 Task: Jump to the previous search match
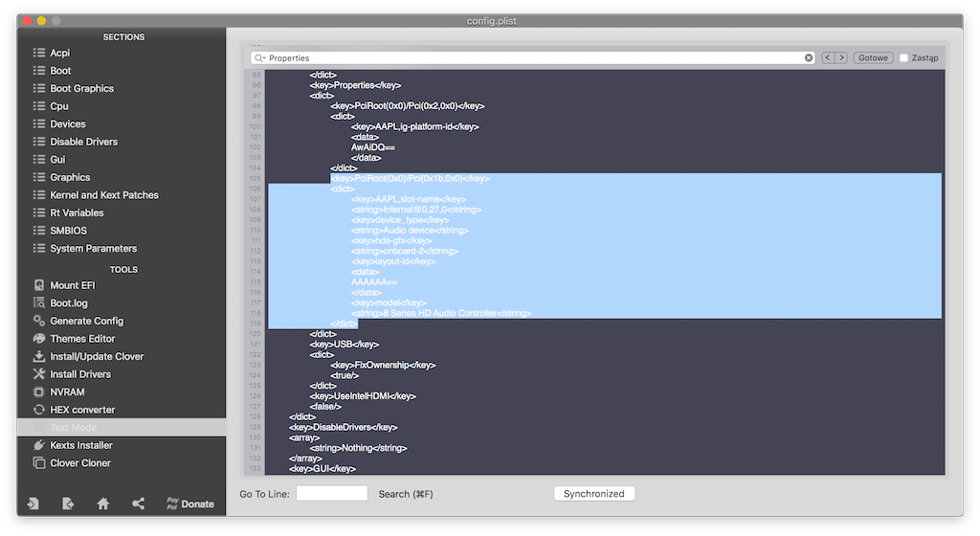(x=828, y=58)
